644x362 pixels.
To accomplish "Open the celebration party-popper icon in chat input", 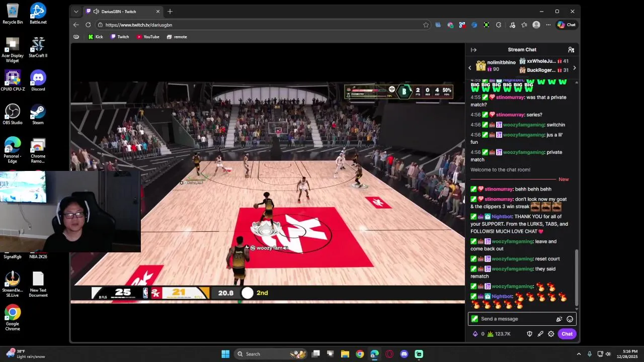I will 559,319.
